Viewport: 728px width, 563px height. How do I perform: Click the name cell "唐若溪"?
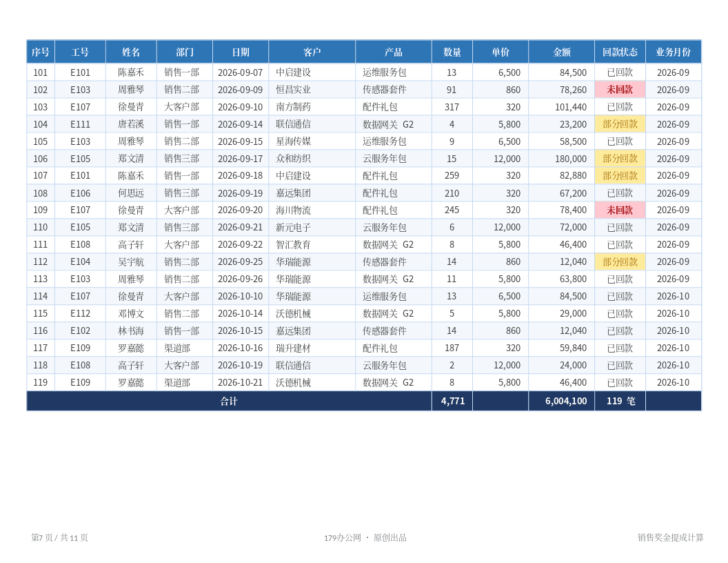pyautogui.click(x=131, y=124)
